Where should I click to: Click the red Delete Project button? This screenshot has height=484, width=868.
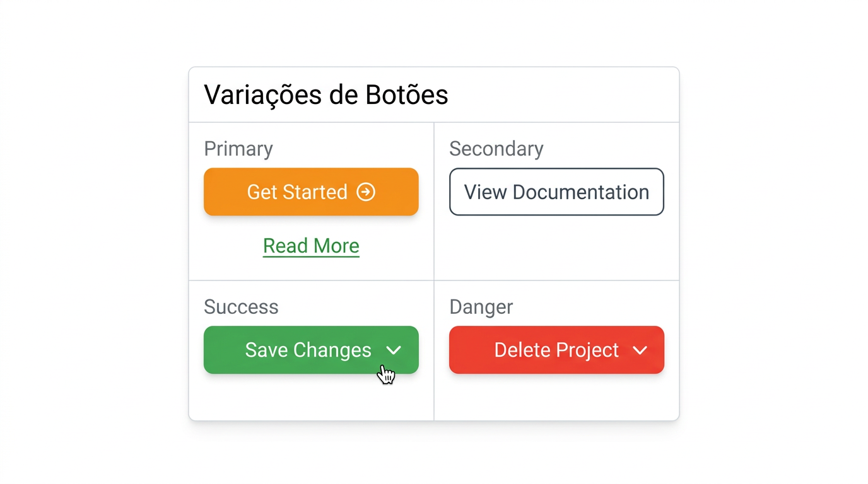click(x=556, y=350)
